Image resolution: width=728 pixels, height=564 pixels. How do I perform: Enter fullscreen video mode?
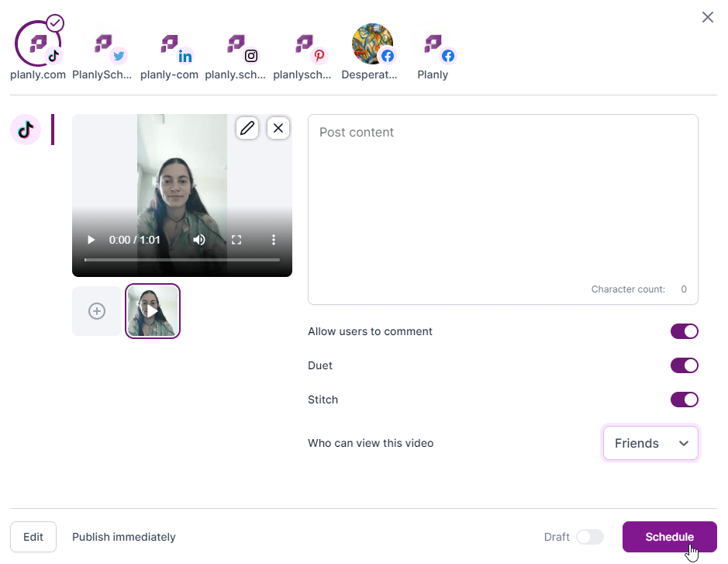click(x=236, y=240)
